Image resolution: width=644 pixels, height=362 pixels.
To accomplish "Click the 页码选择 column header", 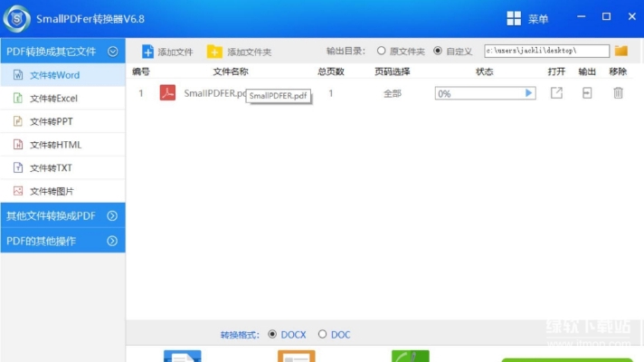I will pos(393,71).
